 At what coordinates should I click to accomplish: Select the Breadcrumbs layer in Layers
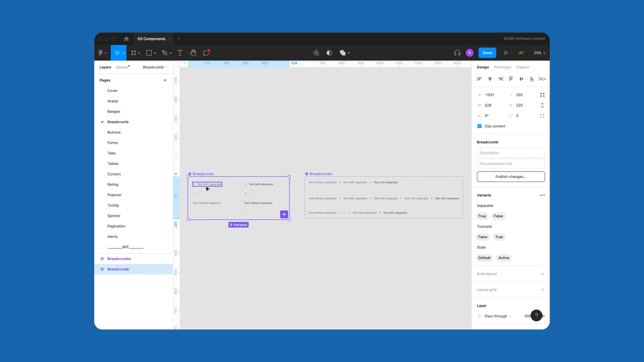(133, 259)
